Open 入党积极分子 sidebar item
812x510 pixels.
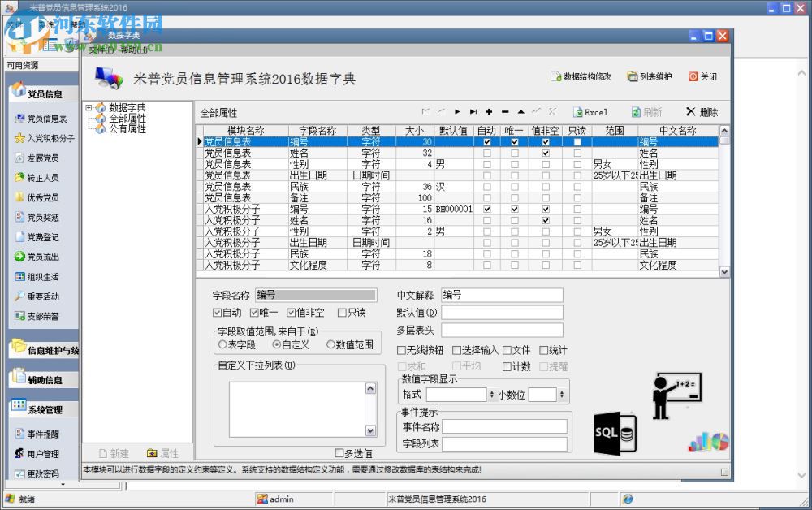coord(45,138)
